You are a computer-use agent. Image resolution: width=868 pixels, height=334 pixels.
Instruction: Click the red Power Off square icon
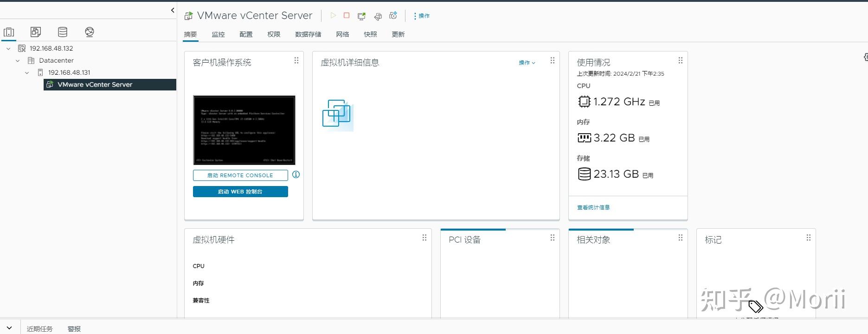pos(347,16)
